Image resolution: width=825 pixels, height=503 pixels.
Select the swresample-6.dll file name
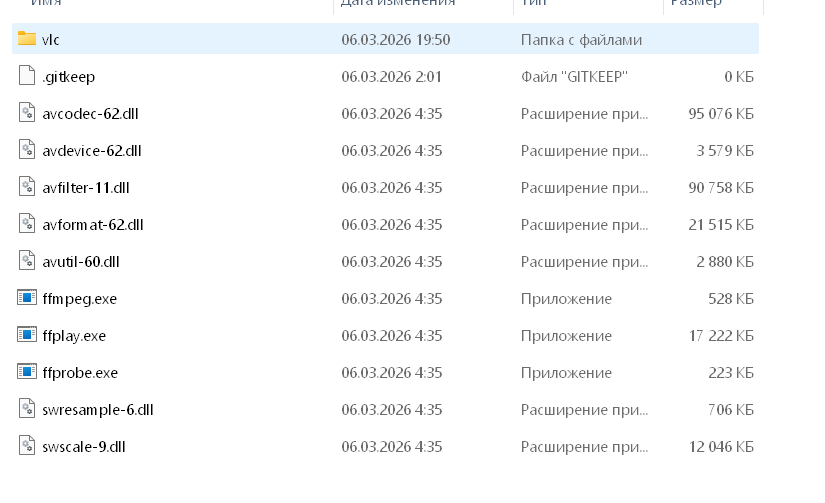click(98, 410)
